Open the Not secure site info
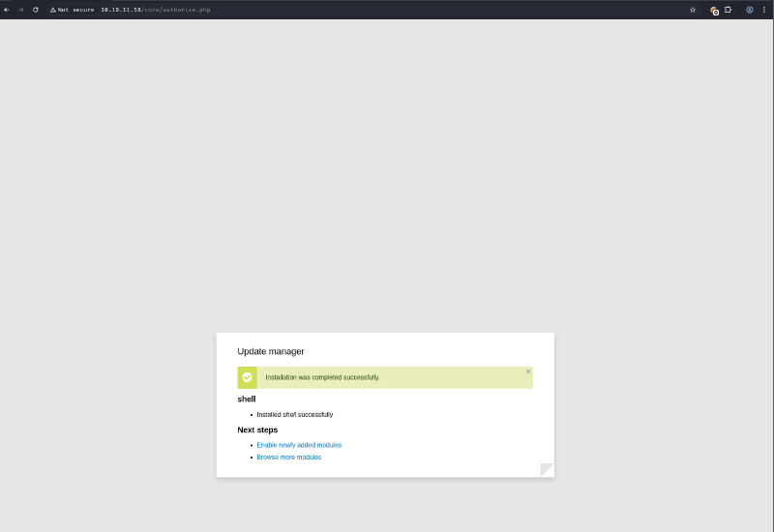This screenshot has height=532, width=774. 72,10
